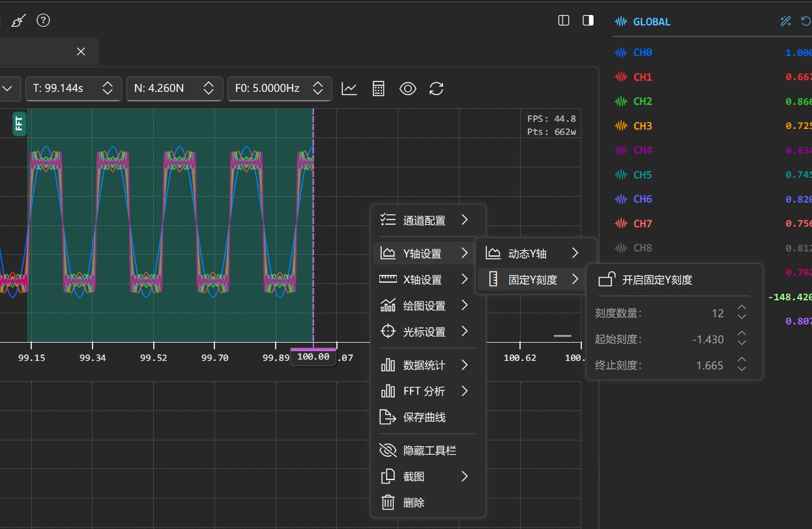Click the 保存曲线 export icon
The width and height of the screenshot is (812, 529).
[x=388, y=418]
